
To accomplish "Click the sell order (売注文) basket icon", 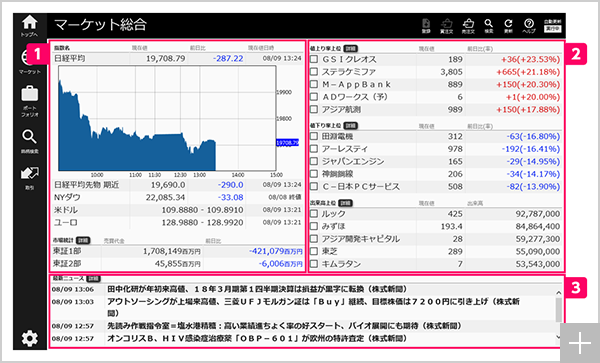I will point(468,26).
